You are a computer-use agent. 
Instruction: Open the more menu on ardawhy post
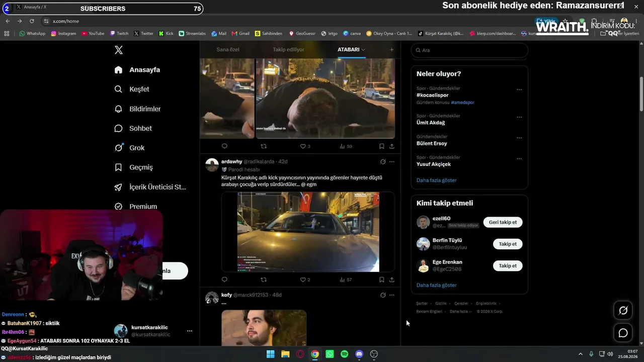click(392, 161)
